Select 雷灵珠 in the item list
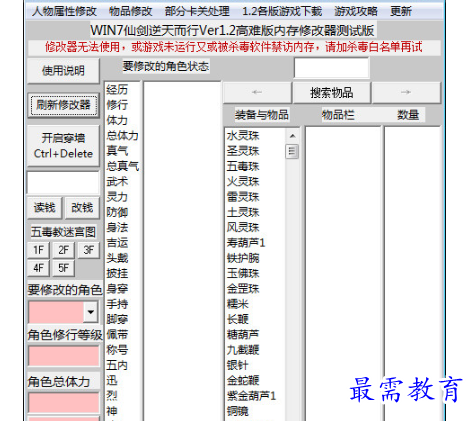Screen dimensions: 471x421 (x=243, y=197)
